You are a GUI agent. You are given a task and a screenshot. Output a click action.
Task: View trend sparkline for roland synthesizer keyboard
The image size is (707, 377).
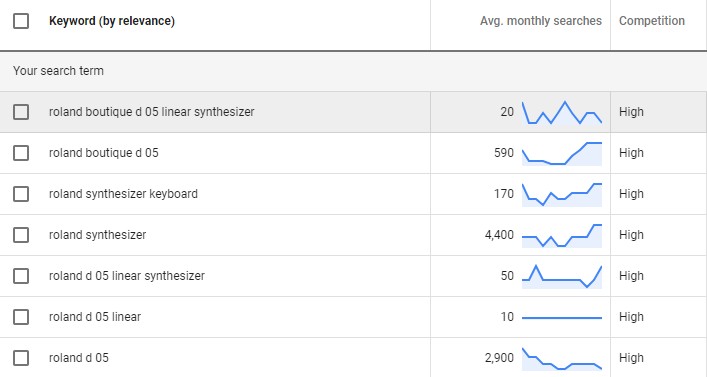point(562,194)
